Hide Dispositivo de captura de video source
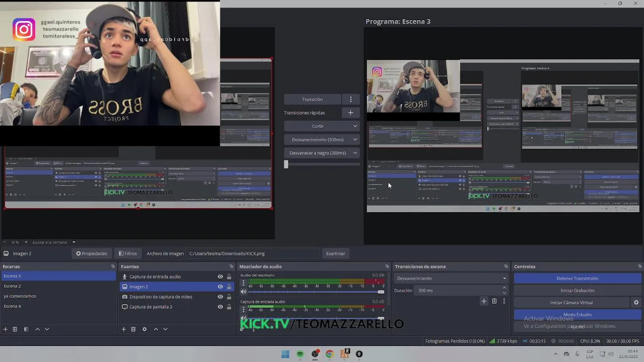644x362 pixels. coord(220,297)
